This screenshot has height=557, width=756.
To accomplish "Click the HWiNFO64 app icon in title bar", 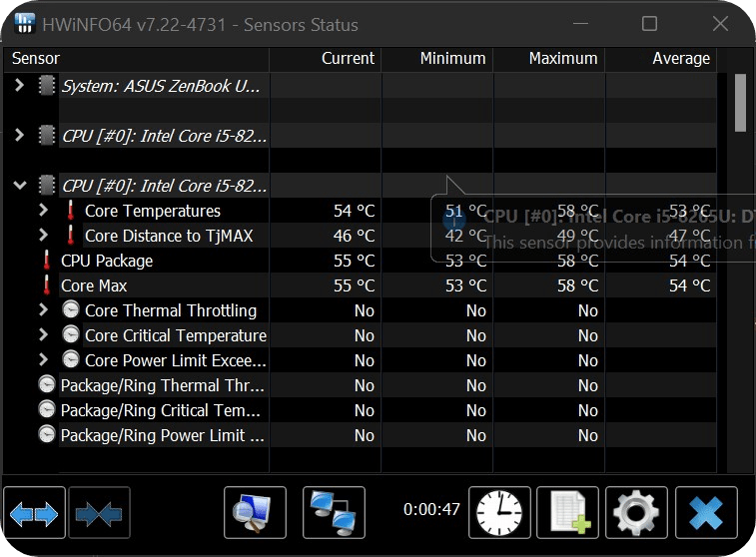I will [25, 23].
